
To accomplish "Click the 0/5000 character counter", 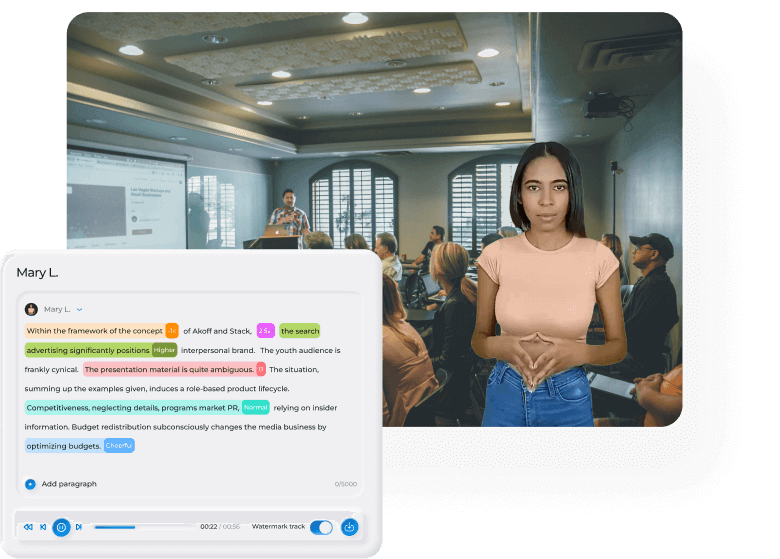I will click(346, 484).
